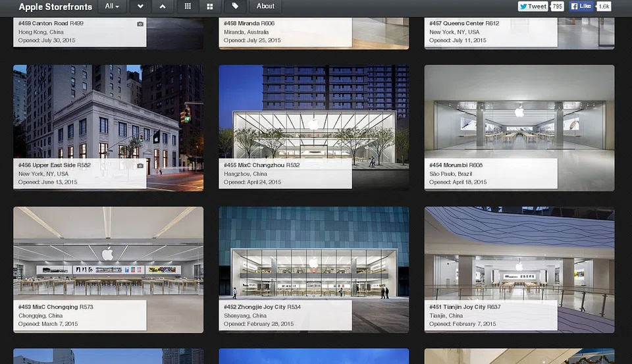Click the Apple Storefronts site title
The width and height of the screenshot is (632, 364).
(55, 7)
